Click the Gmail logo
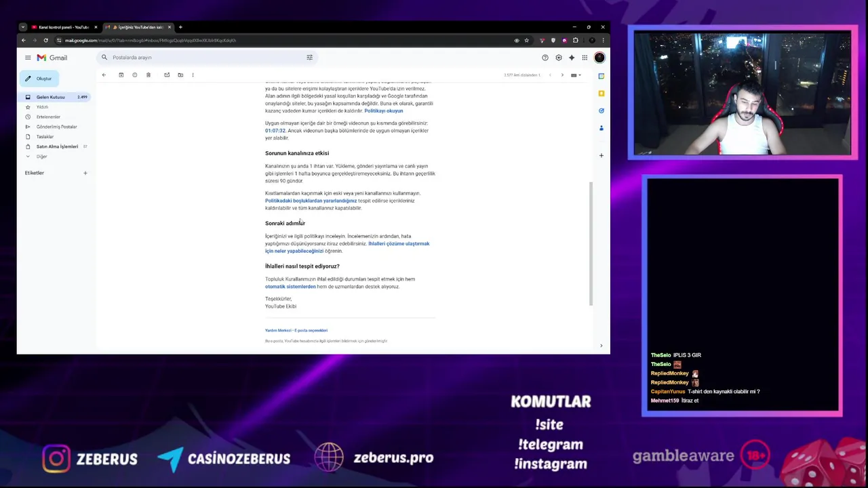Screen dimensions: 868x488 point(52,58)
